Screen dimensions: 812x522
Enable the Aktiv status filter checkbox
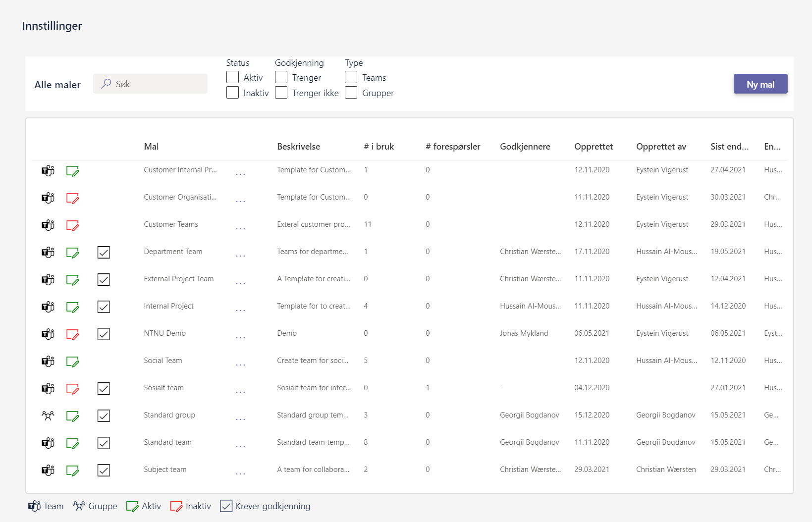pyautogui.click(x=232, y=77)
